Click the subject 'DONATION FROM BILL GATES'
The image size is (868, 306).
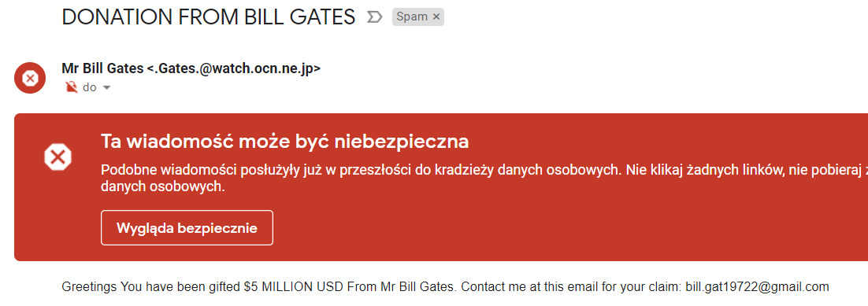coord(208,17)
